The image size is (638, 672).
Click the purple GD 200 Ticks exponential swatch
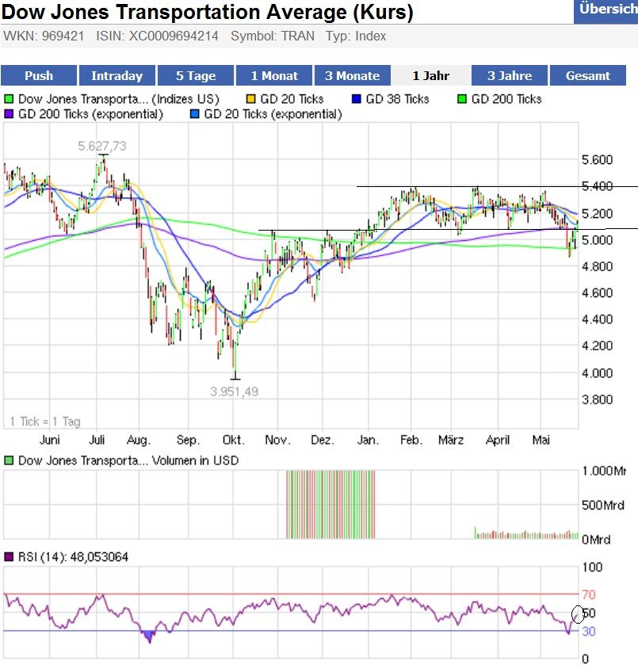coord(9,114)
